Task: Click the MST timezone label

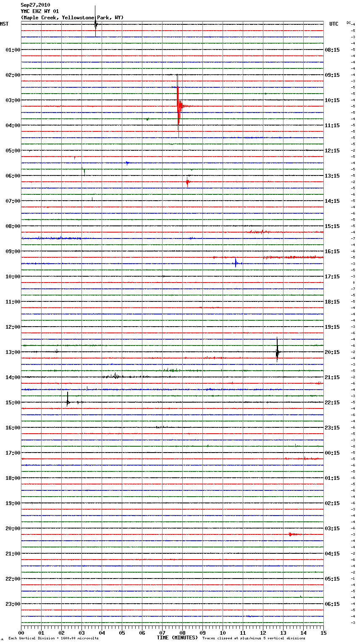Action: point(4,24)
